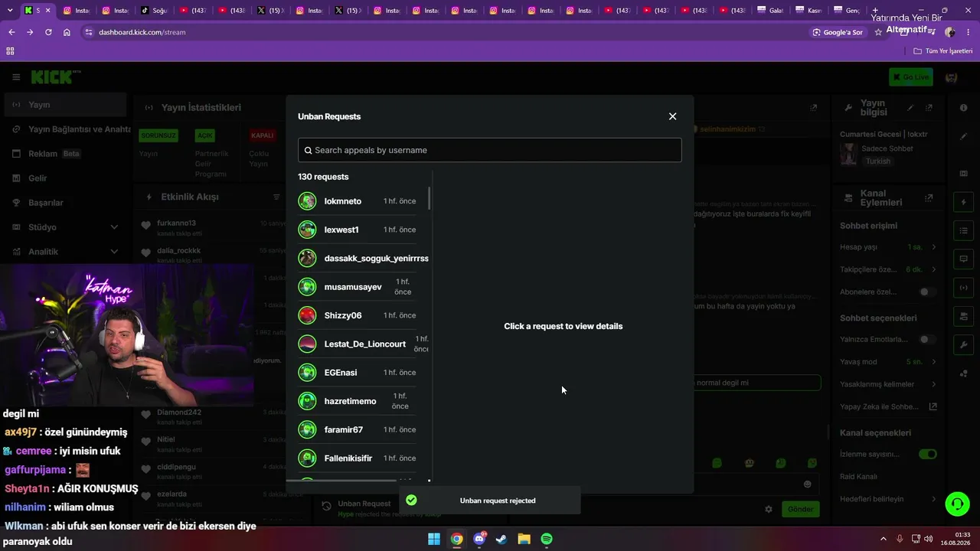Open the profile avatar menu
The image size is (980, 551).
(x=952, y=77)
